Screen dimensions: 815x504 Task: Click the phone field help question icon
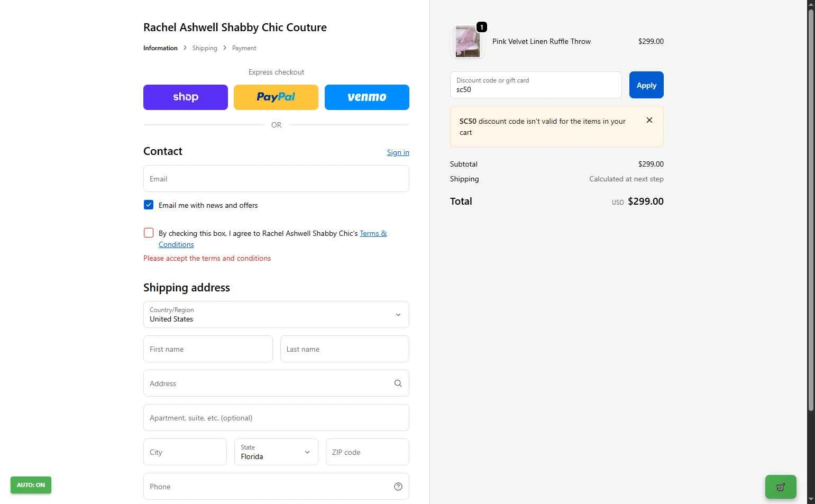click(398, 487)
